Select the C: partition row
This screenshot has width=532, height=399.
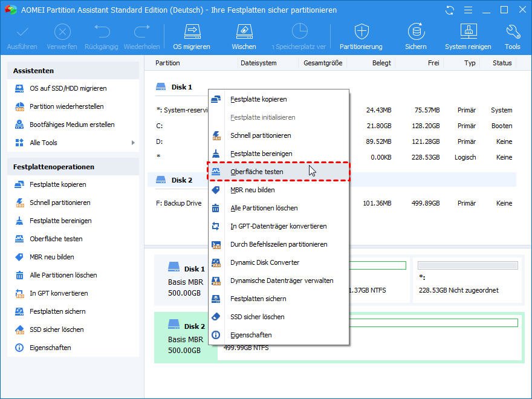(x=160, y=126)
